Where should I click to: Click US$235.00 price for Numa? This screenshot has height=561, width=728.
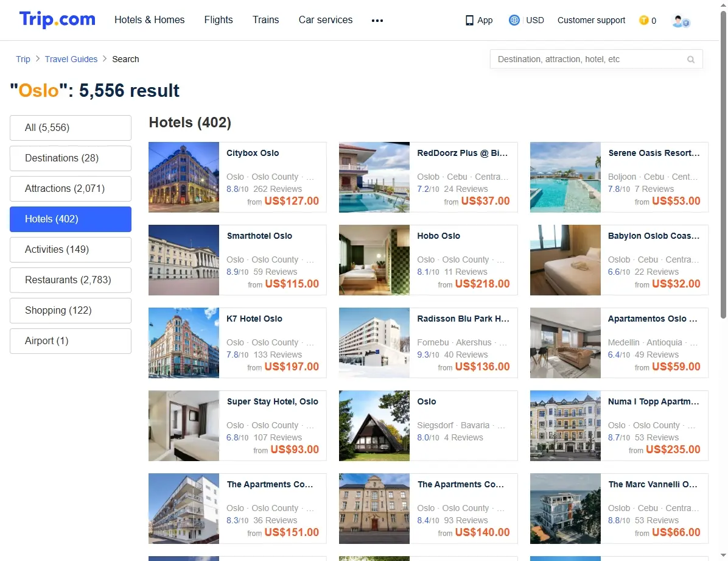pyautogui.click(x=673, y=450)
